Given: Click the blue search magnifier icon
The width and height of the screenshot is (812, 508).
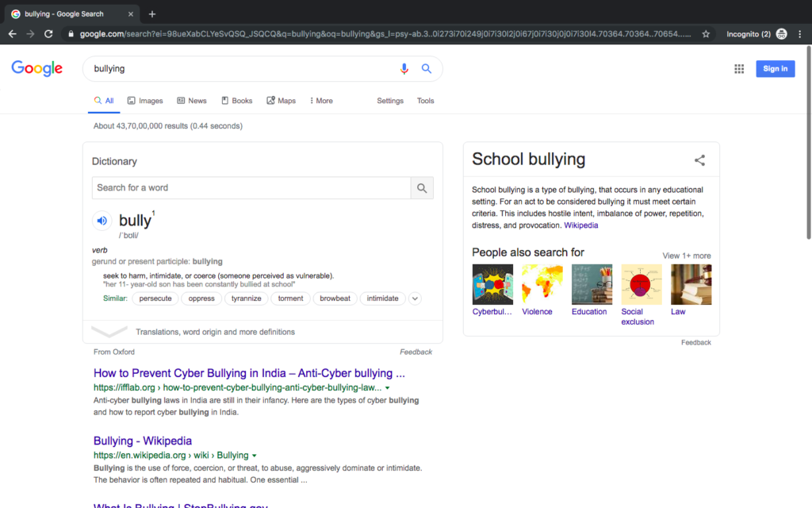Looking at the screenshot, I should pos(426,68).
